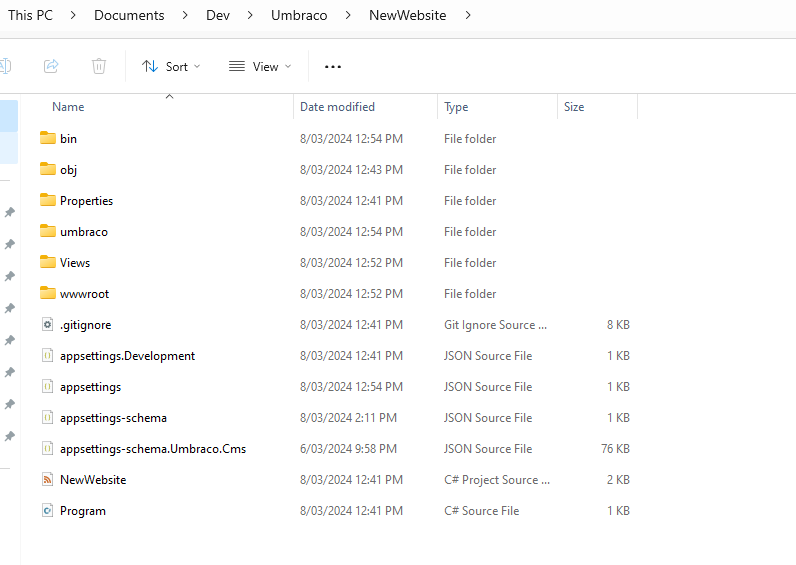Image resolution: width=796 pixels, height=565 pixels.
Task: Click the appsettings-schema JSON file icon
Action: [47, 417]
